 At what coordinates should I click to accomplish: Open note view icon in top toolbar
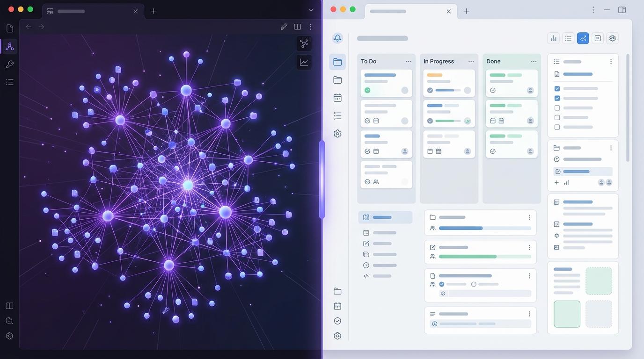coord(598,38)
